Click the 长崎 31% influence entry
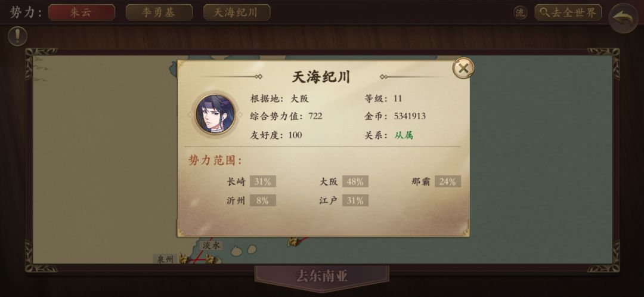The image size is (644, 297). point(251,181)
